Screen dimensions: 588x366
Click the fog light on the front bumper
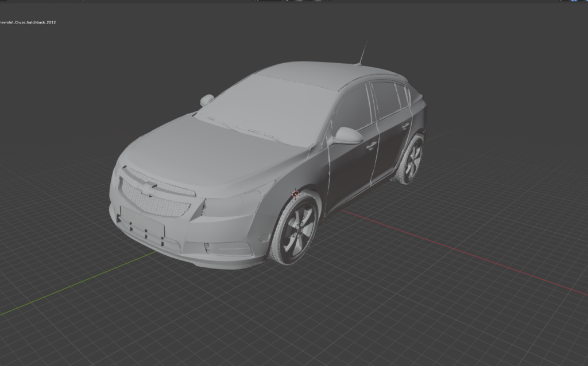pos(228,248)
